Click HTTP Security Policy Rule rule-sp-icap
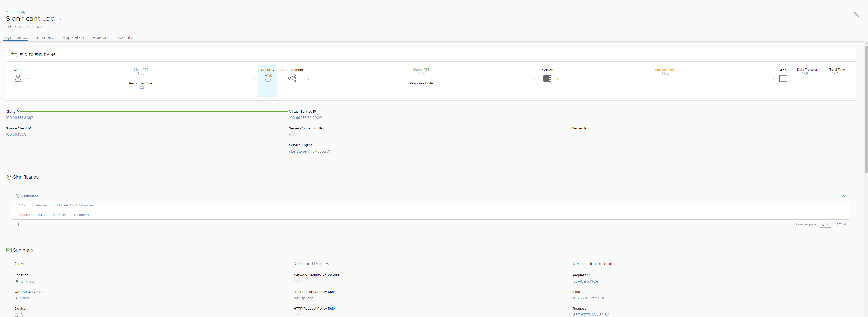The image size is (868, 317). [x=303, y=298]
